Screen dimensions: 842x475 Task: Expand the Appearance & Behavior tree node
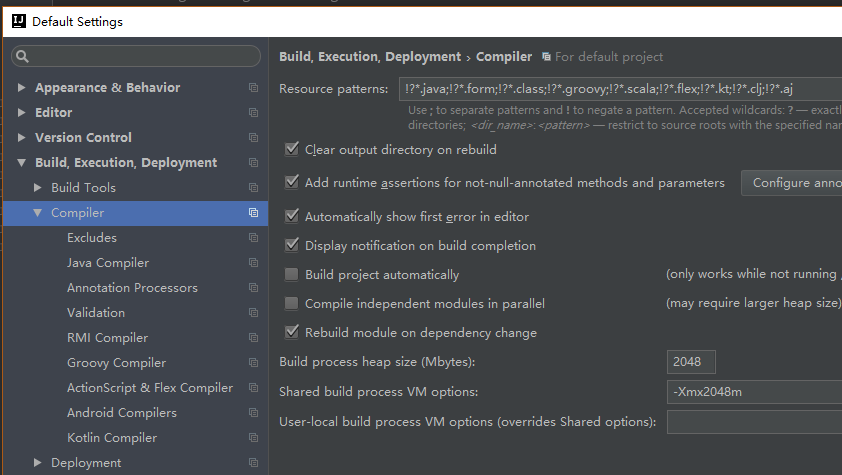[22, 88]
